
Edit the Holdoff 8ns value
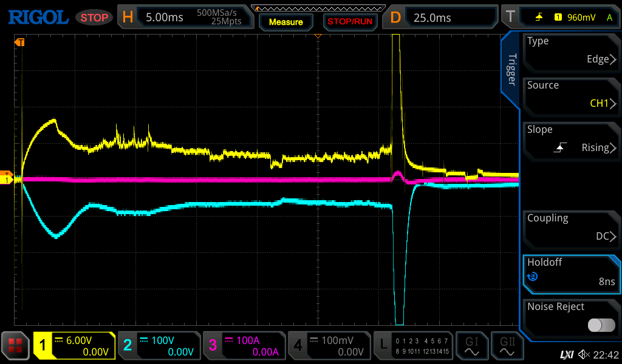[x=571, y=272]
